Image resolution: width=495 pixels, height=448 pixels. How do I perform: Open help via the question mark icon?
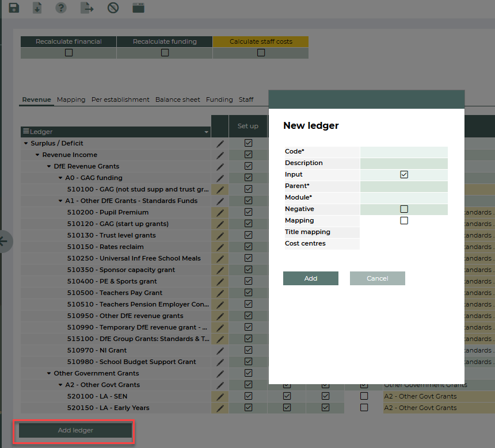click(60, 8)
